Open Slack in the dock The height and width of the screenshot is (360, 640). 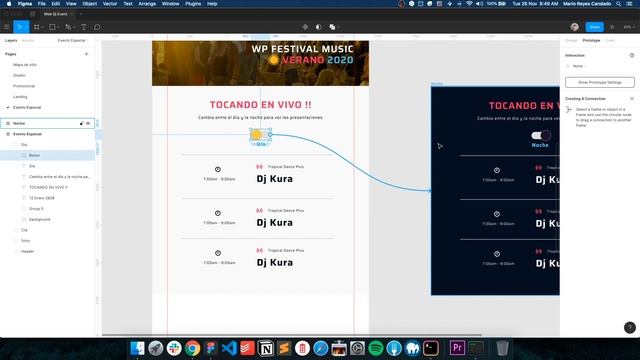[x=174, y=348]
